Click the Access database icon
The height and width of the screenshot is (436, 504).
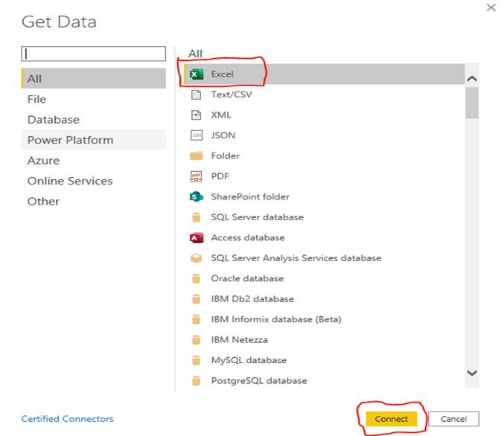197,238
